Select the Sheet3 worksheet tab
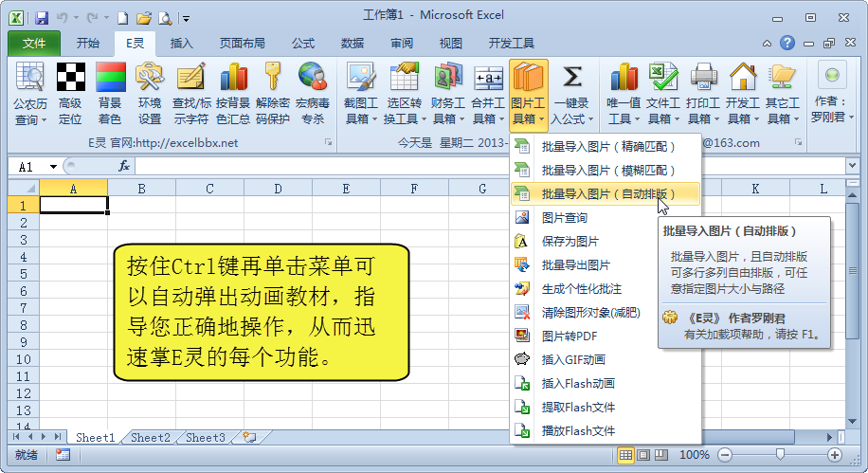 click(x=206, y=438)
